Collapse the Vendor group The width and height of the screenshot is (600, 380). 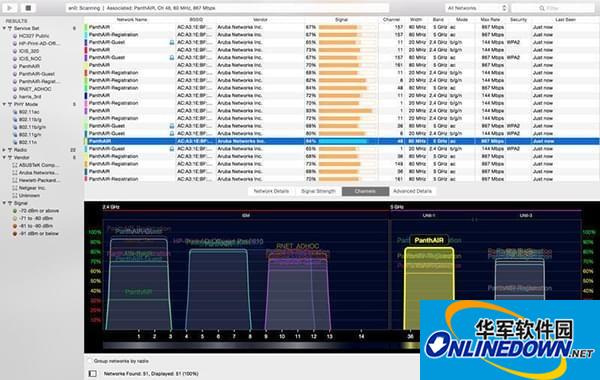(4, 157)
